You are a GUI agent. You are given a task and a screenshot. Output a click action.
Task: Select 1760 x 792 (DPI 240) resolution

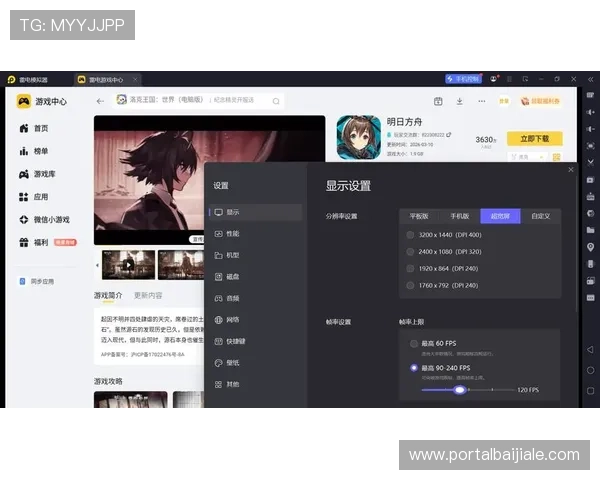[442, 285]
